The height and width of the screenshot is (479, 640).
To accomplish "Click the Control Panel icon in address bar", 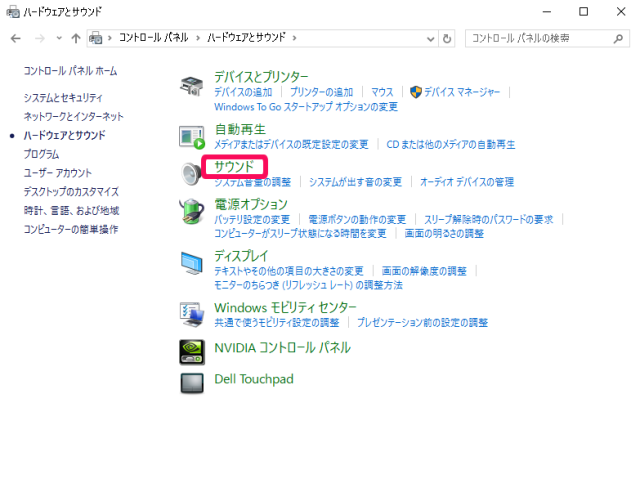I will 96,38.
